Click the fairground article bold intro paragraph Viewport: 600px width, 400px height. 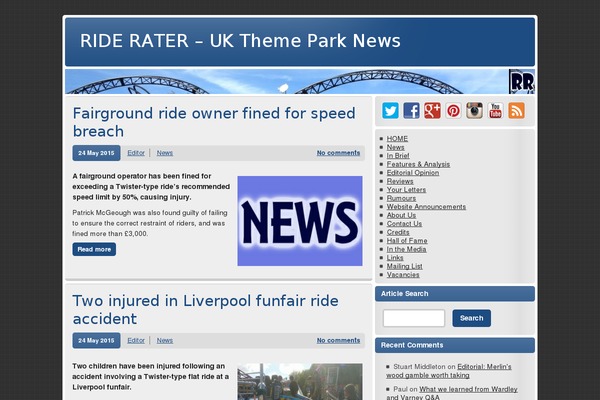151,186
